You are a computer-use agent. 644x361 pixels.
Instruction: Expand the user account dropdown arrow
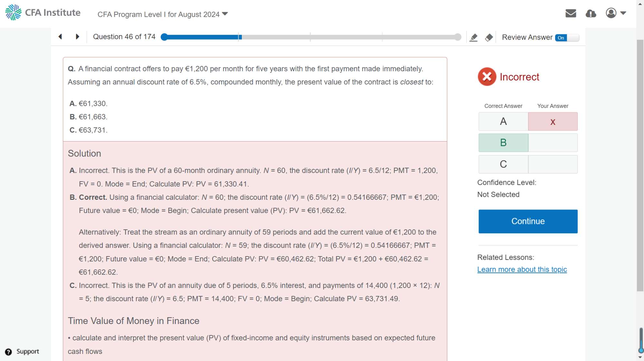click(x=623, y=13)
